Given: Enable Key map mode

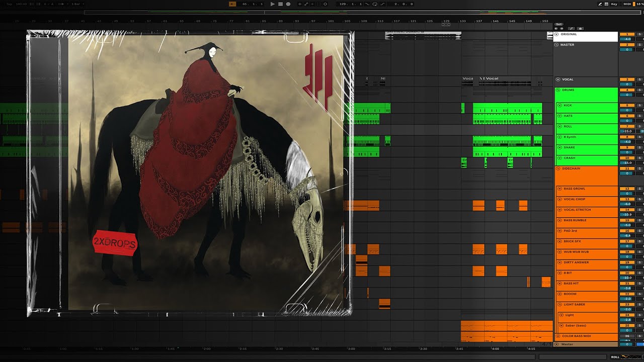Looking at the screenshot, I should [x=614, y=4].
